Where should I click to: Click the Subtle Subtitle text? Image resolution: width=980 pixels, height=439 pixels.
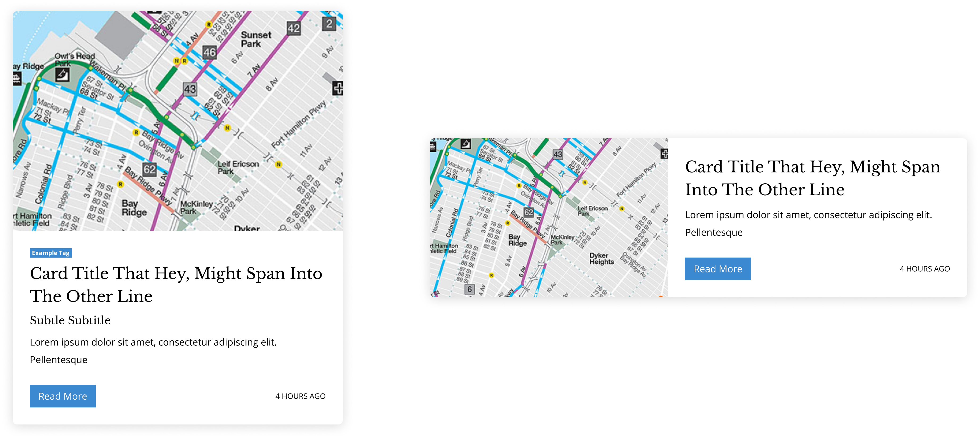pos(70,320)
